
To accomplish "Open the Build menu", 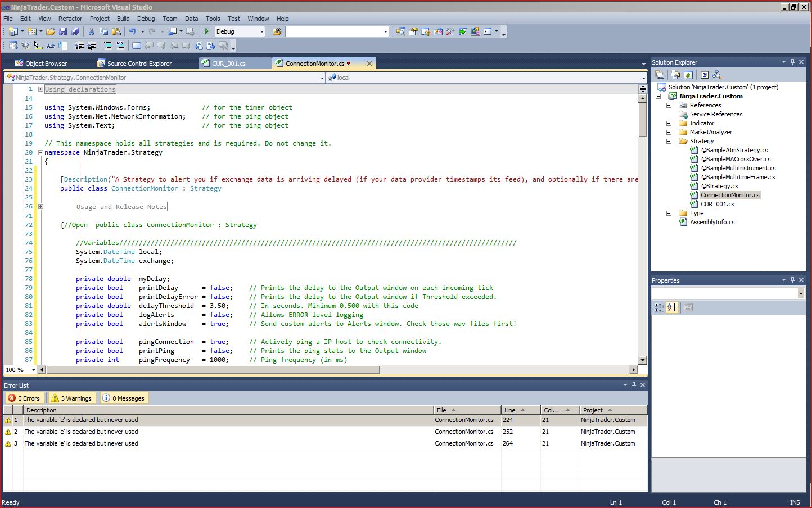I will (123, 19).
